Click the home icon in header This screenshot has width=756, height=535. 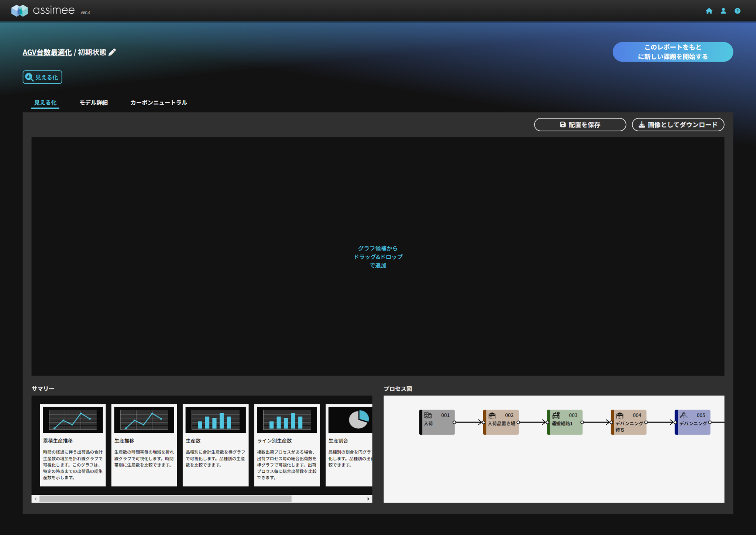709,11
